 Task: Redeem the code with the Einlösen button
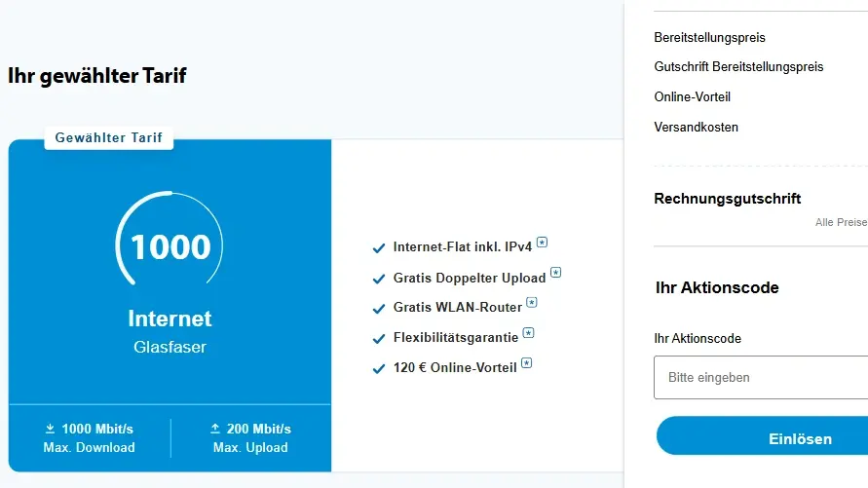(x=762, y=436)
